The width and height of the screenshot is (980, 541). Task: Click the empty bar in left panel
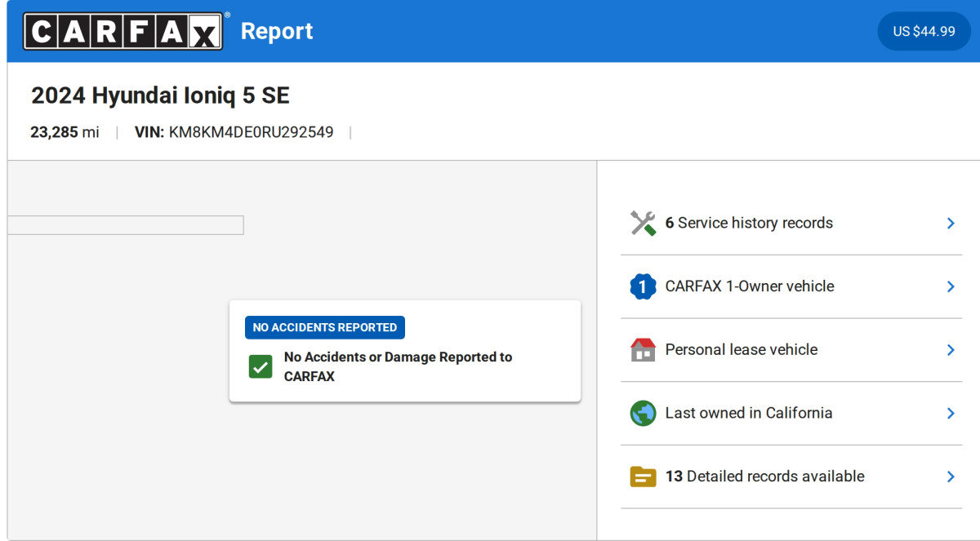[125, 225]
